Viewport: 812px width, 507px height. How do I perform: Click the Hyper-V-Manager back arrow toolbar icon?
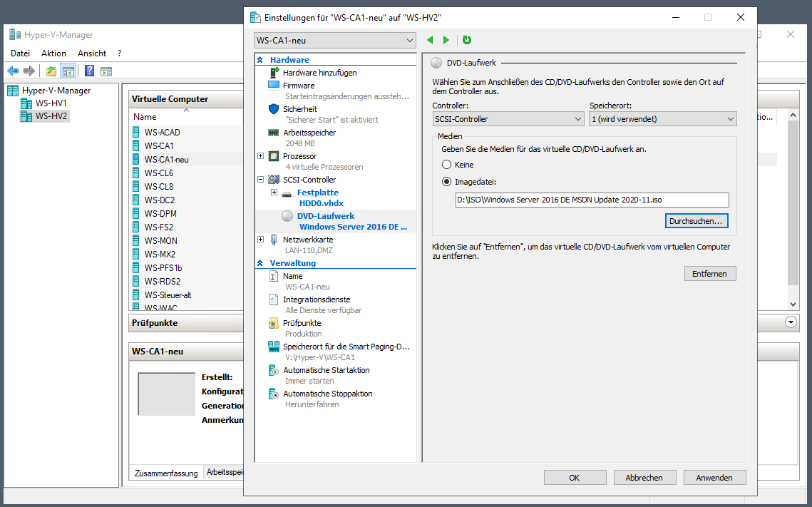click(13, 71)
